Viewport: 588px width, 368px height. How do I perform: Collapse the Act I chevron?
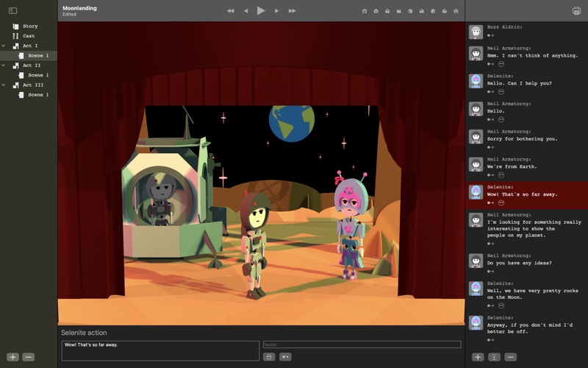click(x=4, y=46)
